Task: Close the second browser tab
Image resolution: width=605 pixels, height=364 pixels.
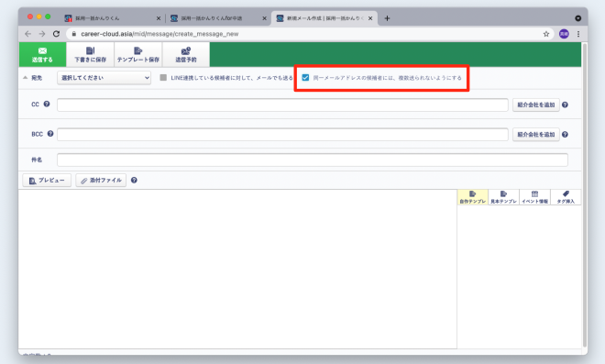Action: click(x=264, y=18)
